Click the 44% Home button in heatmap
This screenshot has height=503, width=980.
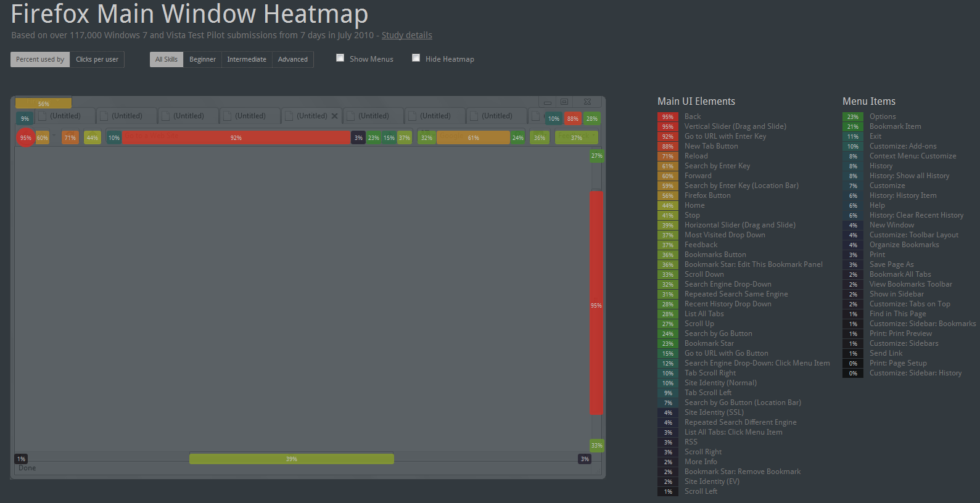[x=92, y=137]
